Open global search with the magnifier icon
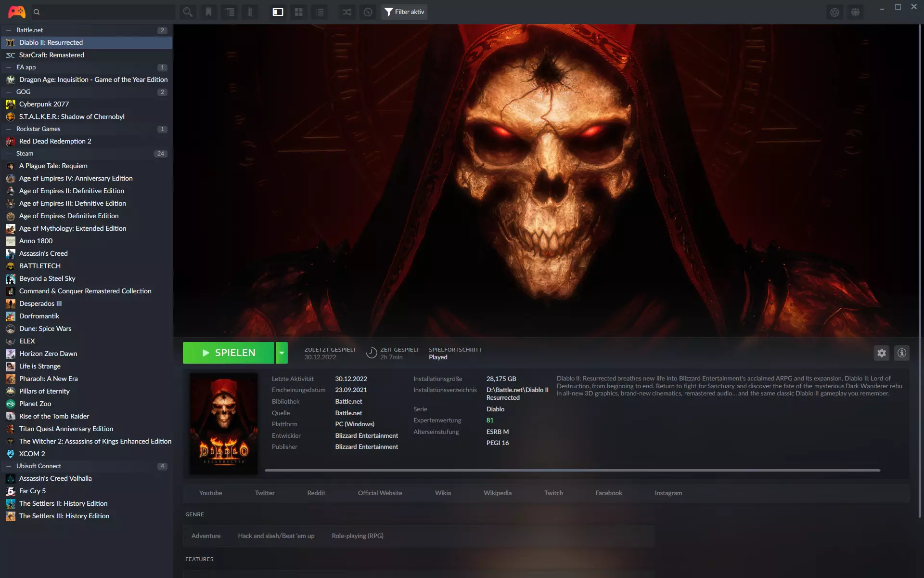The width and height of the screenshot is (924, 578). 188,12
